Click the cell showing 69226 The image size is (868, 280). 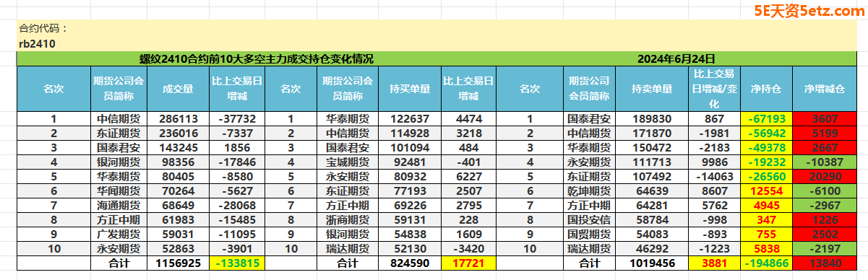point(410,205)
